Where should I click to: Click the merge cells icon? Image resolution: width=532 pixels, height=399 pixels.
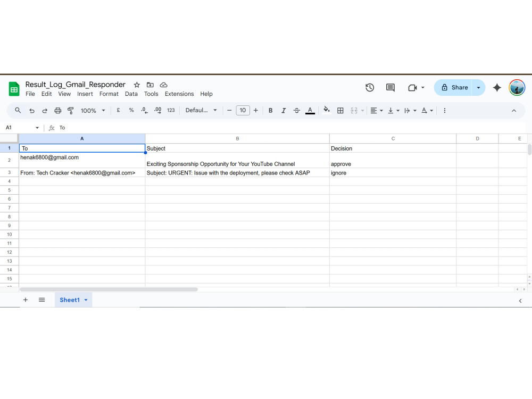[354, 111]
